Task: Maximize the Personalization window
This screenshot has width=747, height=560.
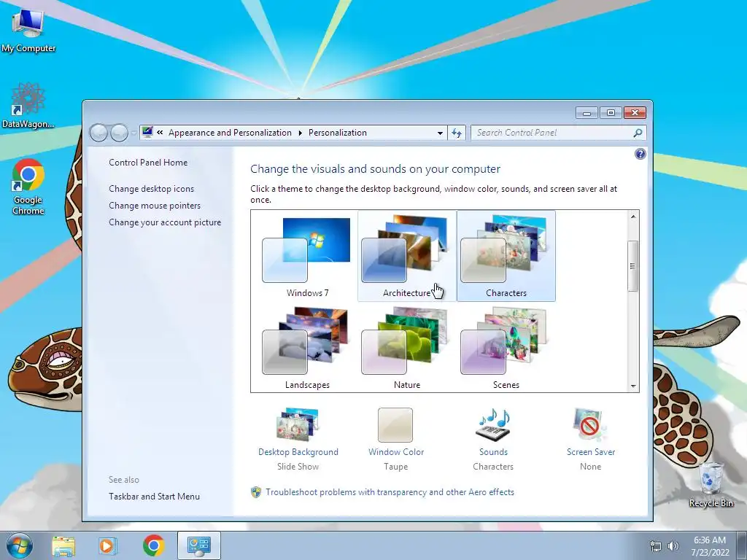Action: 611,112
